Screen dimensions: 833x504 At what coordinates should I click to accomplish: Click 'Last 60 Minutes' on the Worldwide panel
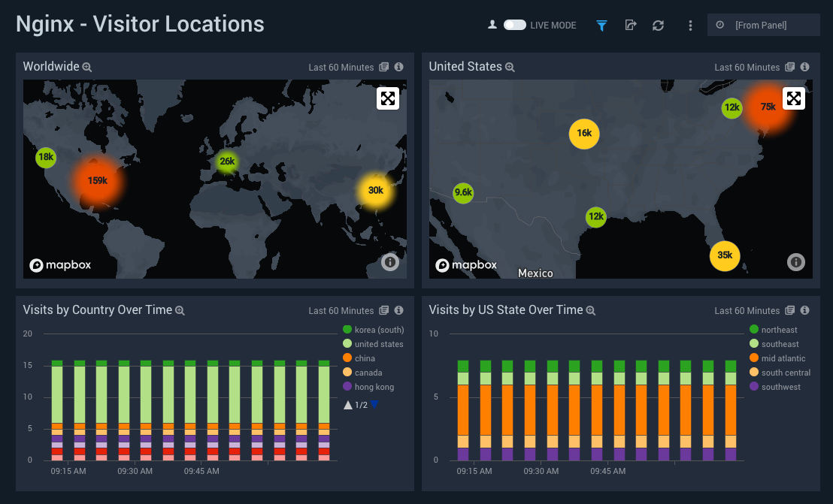pyautogui.click(x=341, y=67)
